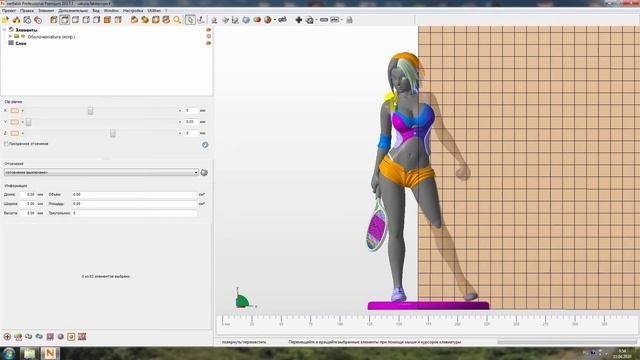
Task: Click the black plus icon in toolbar
Action: pos(299,20)
